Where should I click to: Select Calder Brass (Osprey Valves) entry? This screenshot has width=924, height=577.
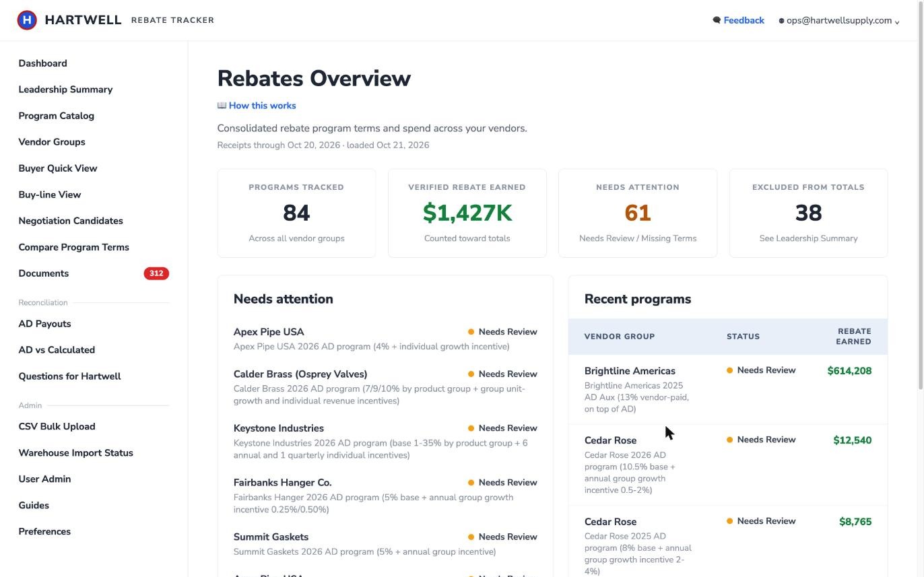(385, 387)
